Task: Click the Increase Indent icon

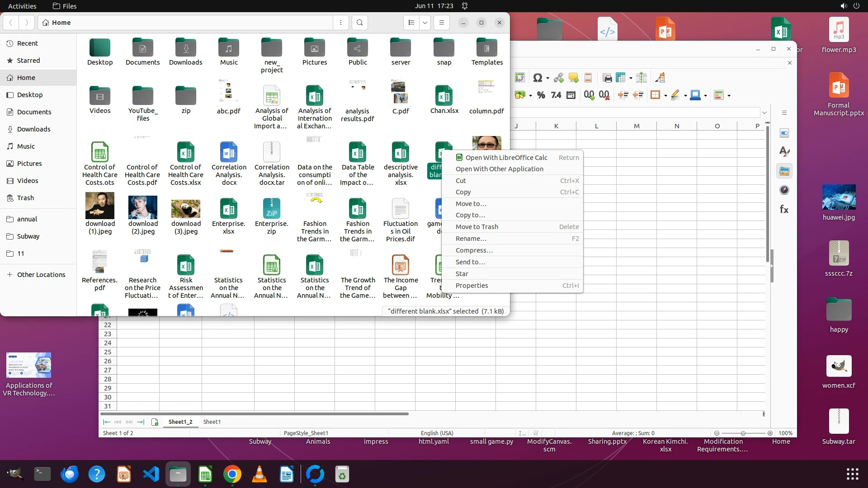Action: pos(623,95)
